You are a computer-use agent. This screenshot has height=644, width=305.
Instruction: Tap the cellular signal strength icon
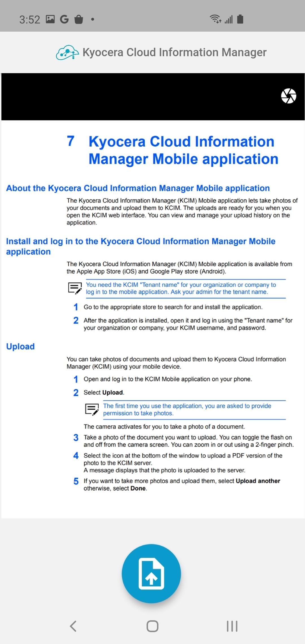[x=229, y=19]
